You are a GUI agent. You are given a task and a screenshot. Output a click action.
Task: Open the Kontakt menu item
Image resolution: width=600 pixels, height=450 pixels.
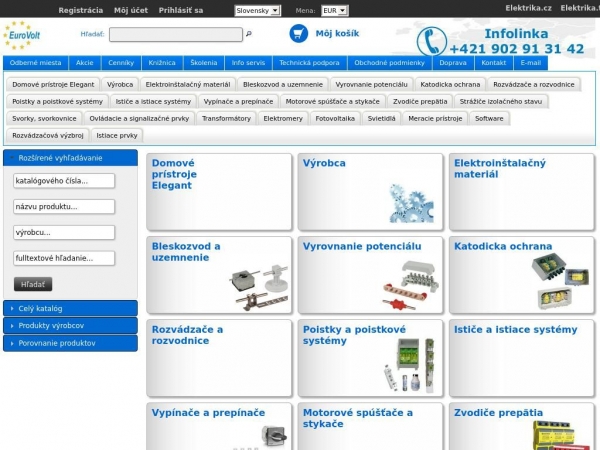pos(494,63)
